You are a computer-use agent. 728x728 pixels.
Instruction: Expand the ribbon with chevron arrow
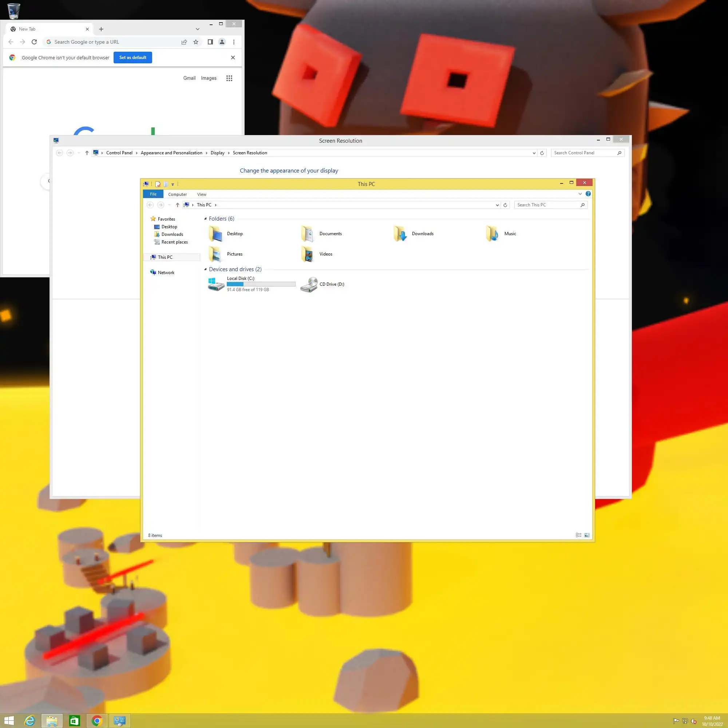tap(580, 194)
